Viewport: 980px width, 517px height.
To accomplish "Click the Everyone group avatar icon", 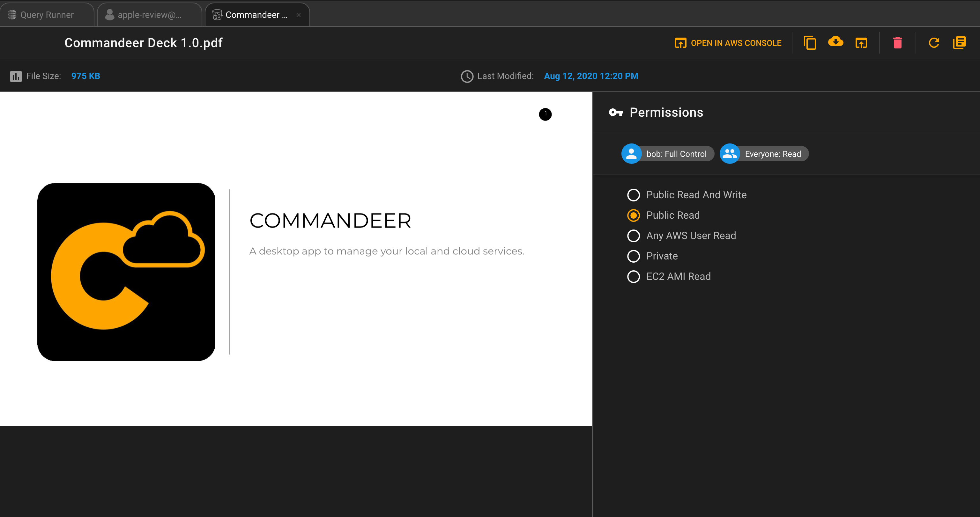I will 730,154.
